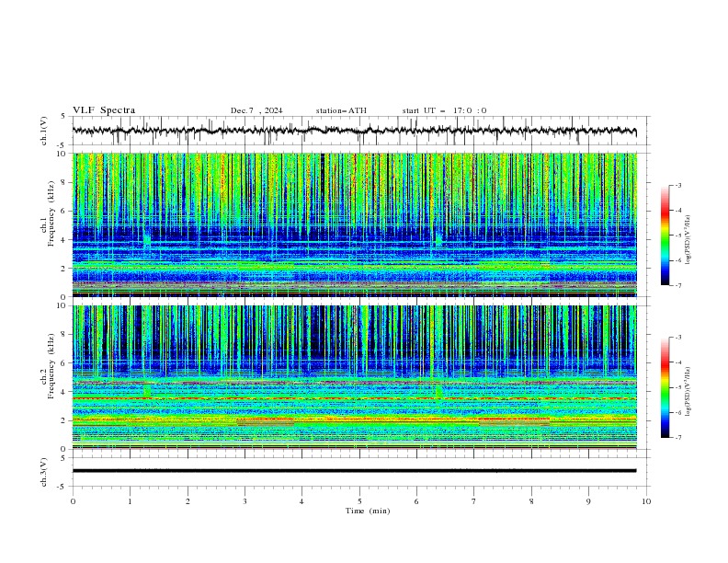Screen dimensions: 728x563
Task: Click the ch.3(V) axis "-5" tick label
Action: [63, 487]
